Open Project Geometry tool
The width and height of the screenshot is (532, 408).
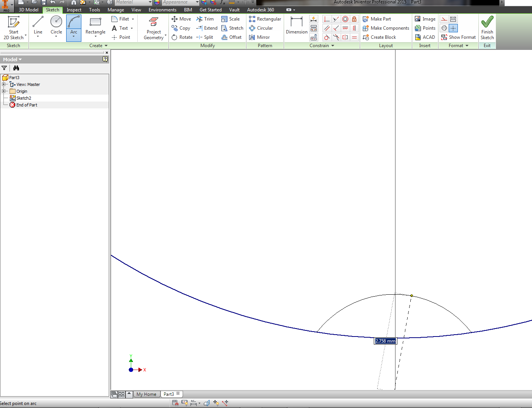pos(154,28)
